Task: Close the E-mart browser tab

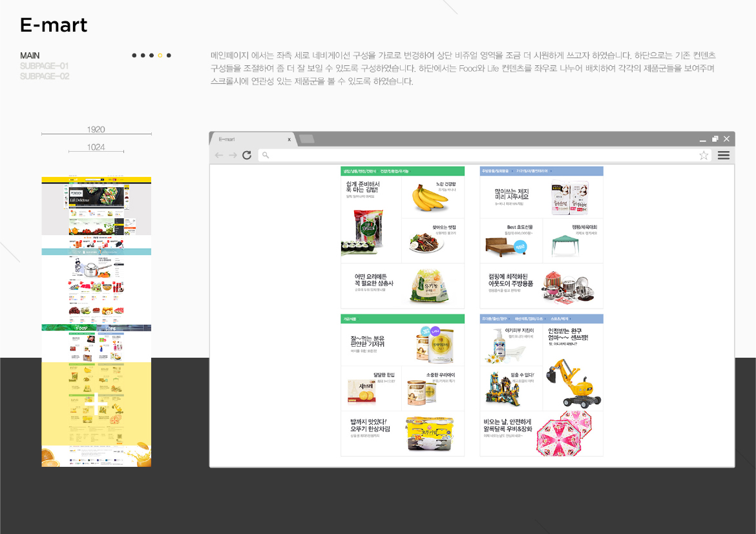Action: coord(289,138)
